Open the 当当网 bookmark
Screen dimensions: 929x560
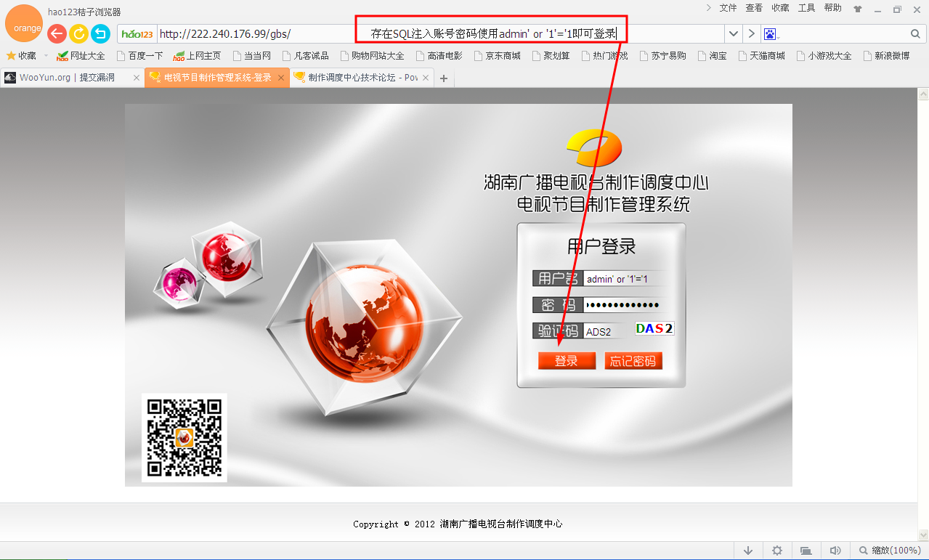tap(251, 55)
